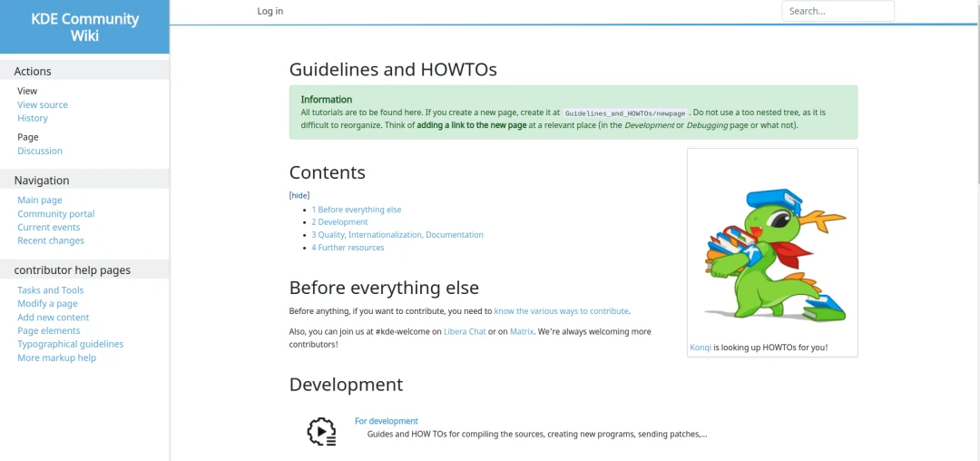Click the KDE Community Wiki logo
Viewport: 980px width, 461px height.
[85, 27]
